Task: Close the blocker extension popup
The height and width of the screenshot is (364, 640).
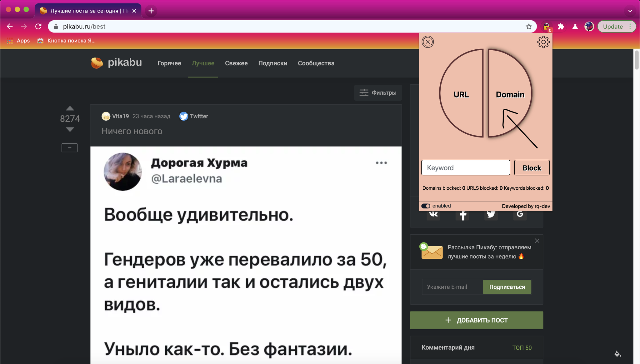Action: click(x=427, y=42)
